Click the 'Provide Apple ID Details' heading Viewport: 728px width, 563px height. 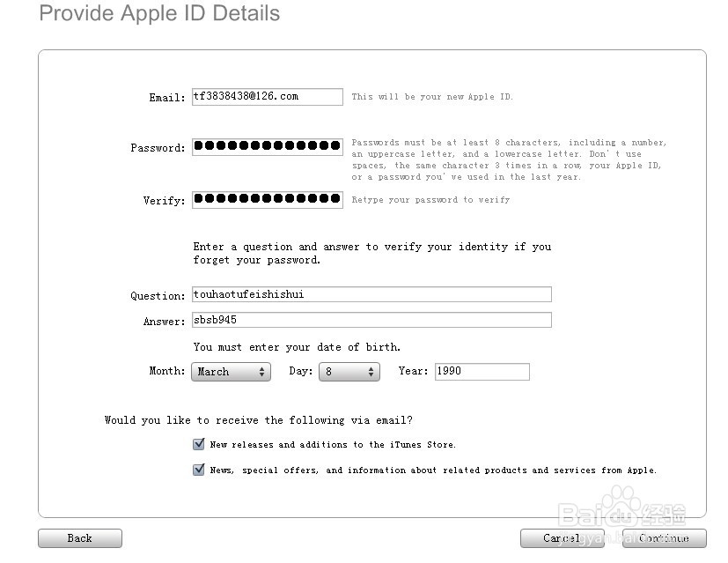click(x=159, y=13)
